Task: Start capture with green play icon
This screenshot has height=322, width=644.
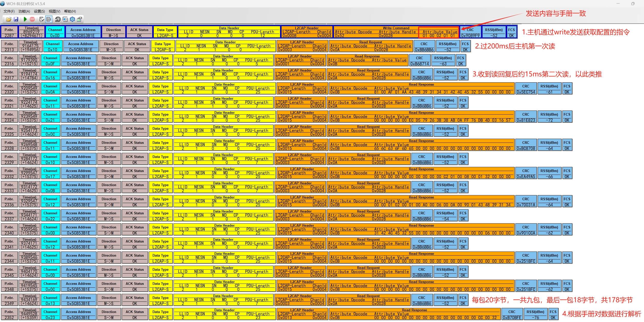Action: (25, 19)
